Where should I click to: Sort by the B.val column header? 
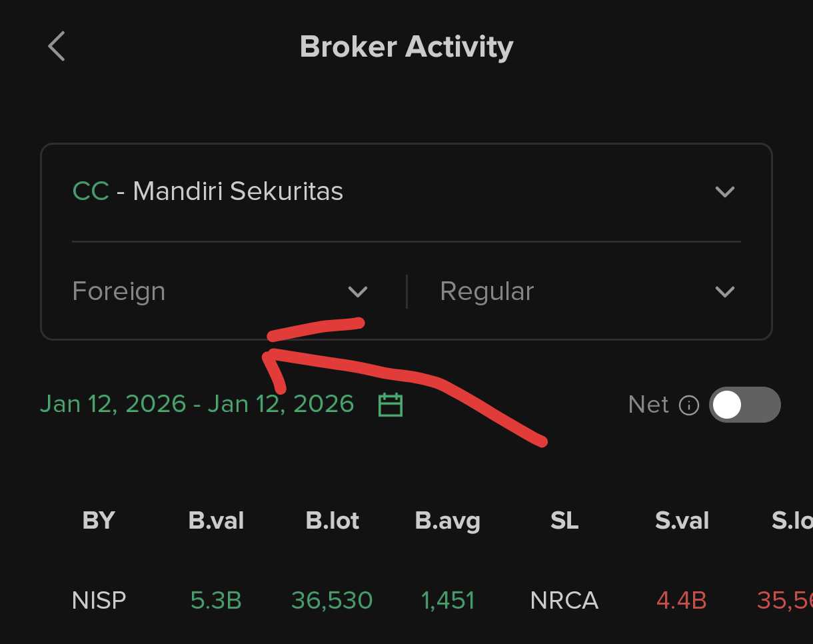pyautogui.click(x=216, y=521)
